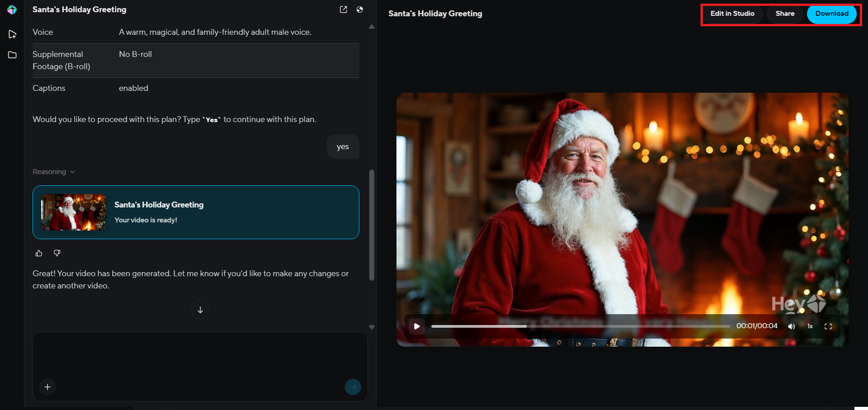
Task: Open chat in new window icon
Action: tap(343, 9)
